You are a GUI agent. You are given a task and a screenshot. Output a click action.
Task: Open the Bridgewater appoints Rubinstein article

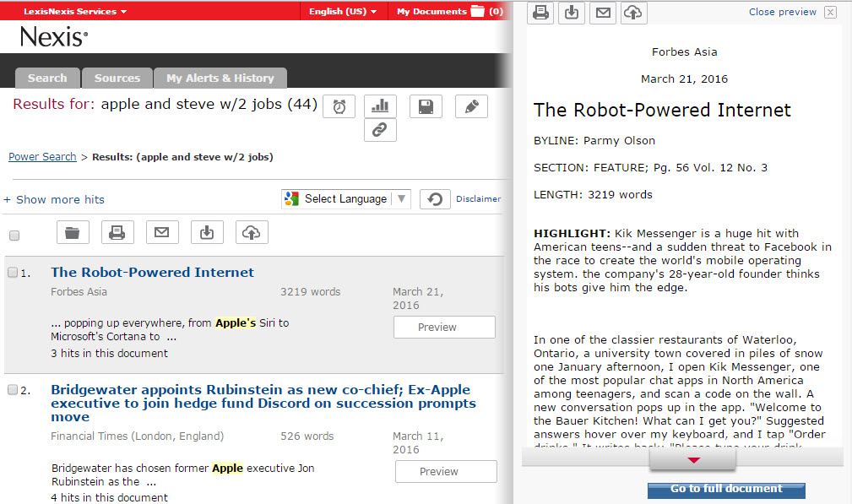point(263,404)
